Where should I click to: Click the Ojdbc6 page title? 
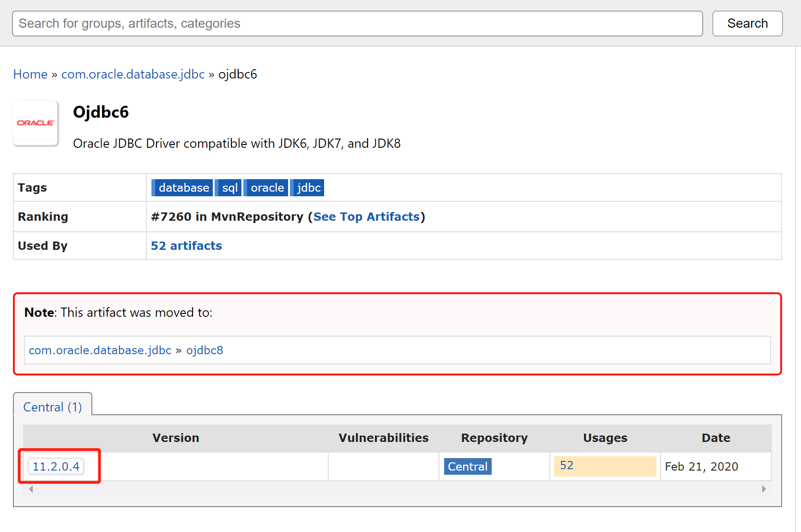click(101, 112)
